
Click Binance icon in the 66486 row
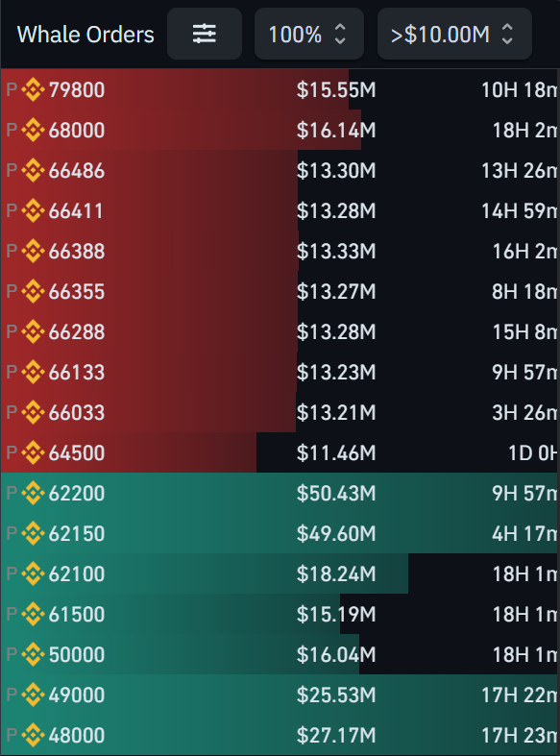pos(34,170)
